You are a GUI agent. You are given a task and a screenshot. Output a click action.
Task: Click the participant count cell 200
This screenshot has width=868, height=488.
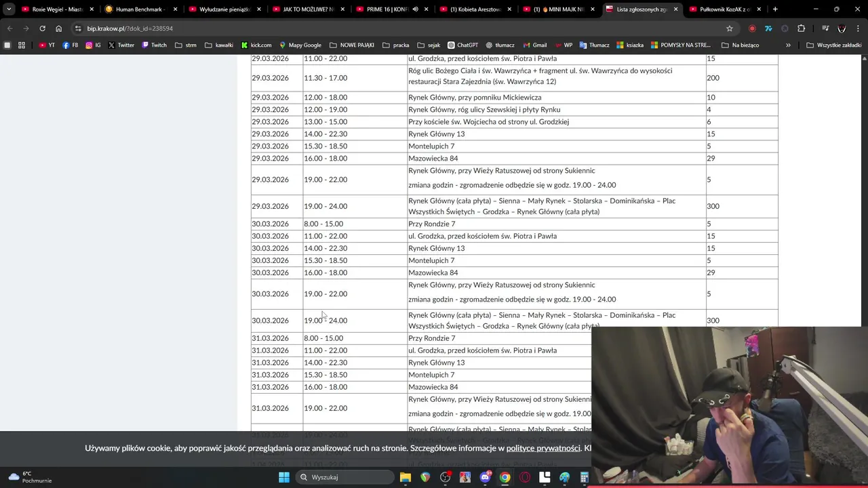tap(741, 78)
